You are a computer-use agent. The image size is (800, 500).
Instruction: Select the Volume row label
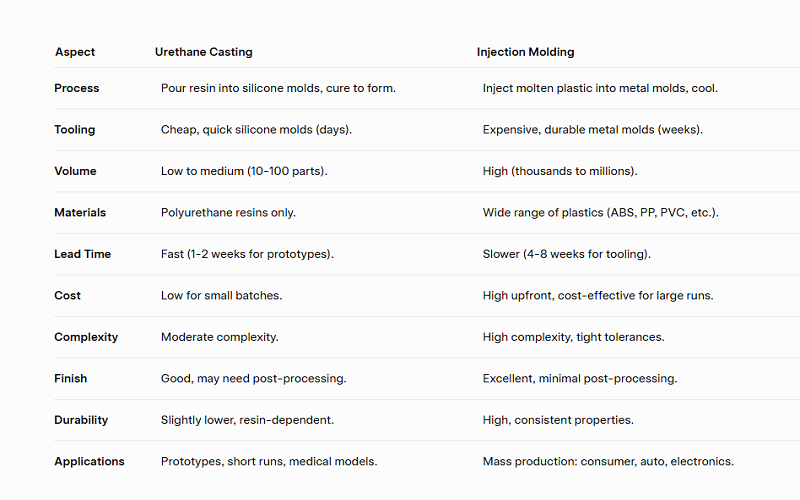(x=75, y=171)
